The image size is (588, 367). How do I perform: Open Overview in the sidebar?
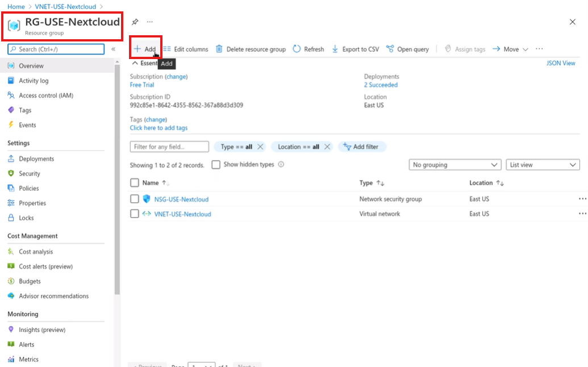pos(57,65)
